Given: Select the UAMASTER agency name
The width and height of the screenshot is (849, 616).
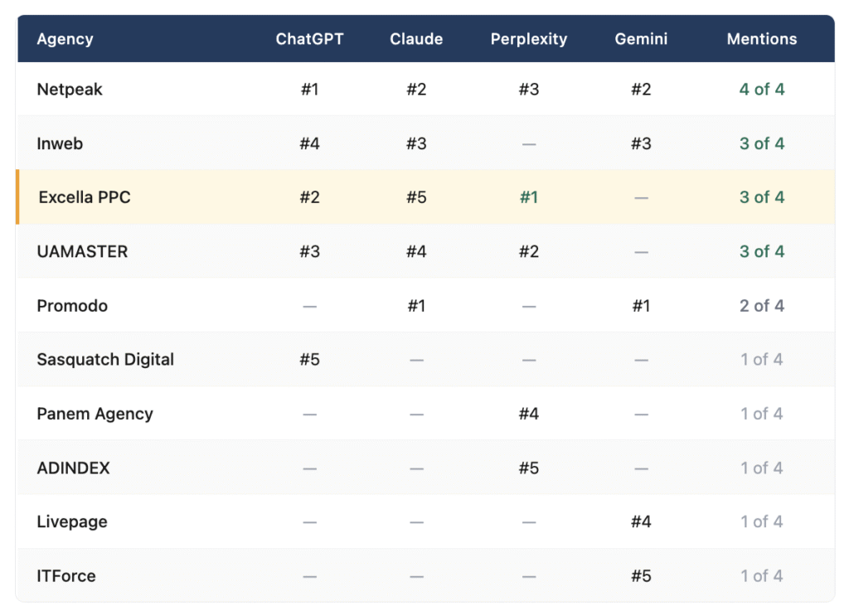Looking at the screenshot, I should 82,252.
